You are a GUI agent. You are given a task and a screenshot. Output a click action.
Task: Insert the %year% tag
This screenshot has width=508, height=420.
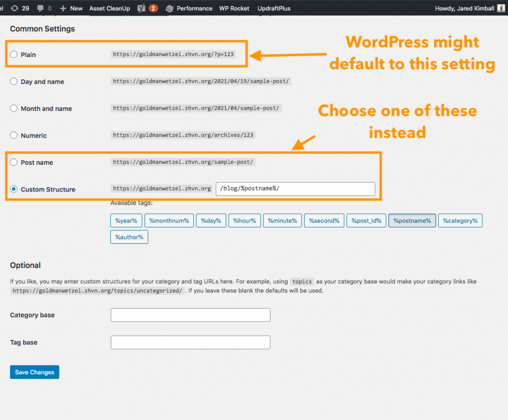[x=126, y=220]
